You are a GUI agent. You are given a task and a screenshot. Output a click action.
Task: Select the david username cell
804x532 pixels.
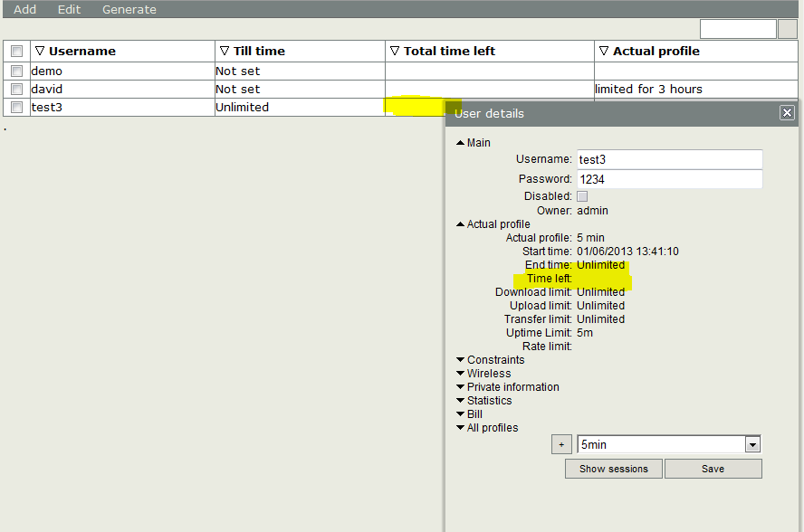coord(122,90)
